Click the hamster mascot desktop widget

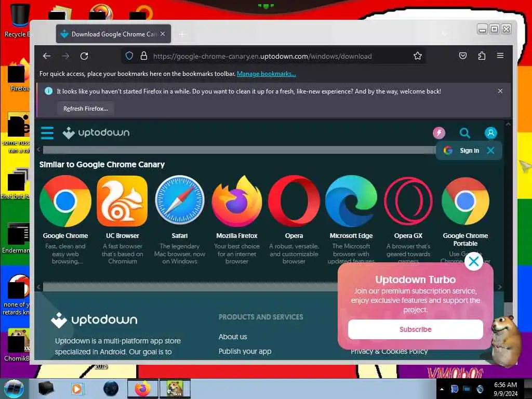(505, 341)
